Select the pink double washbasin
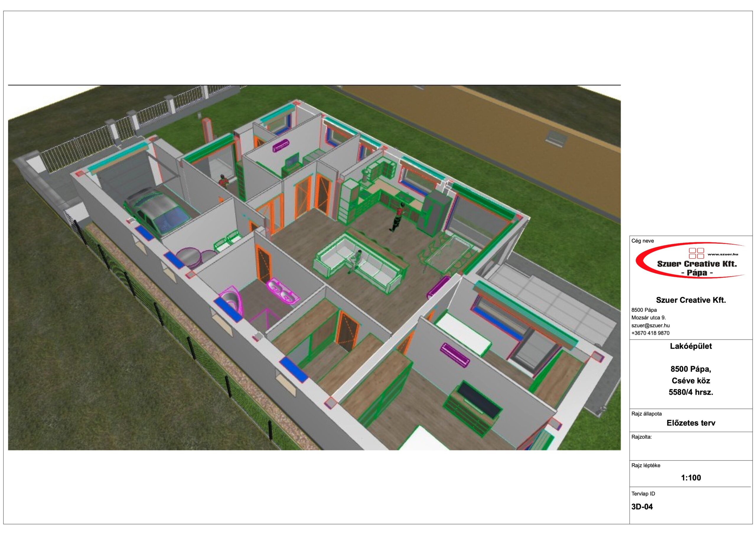The image size is (756, 535). [x=283, y=291]
